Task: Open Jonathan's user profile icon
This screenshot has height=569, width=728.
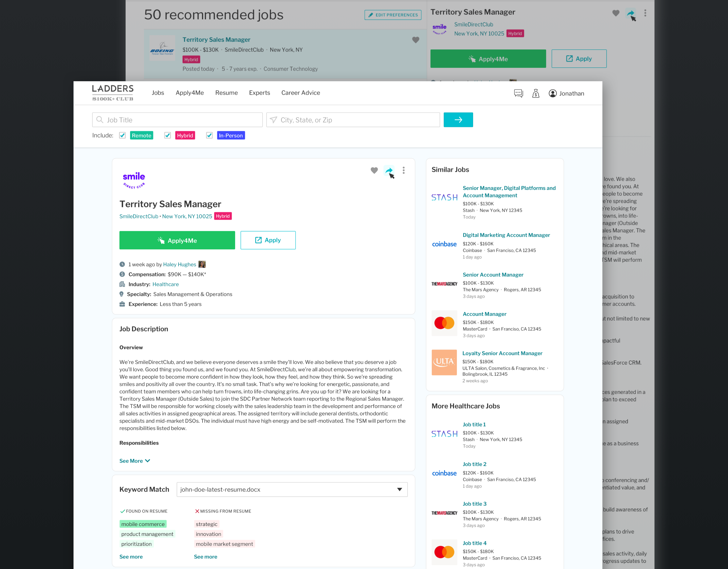Action: (x=552, y=93)
